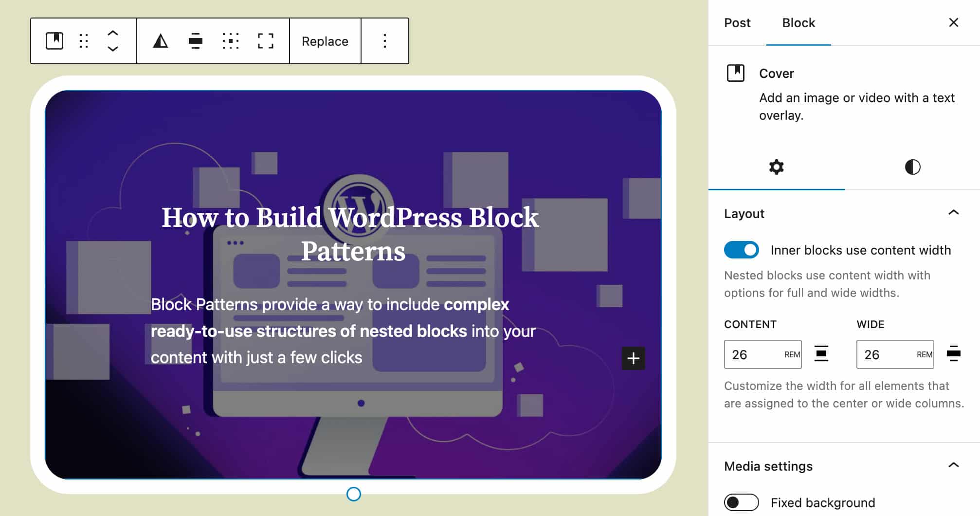This screenshot has height=516, width=980.
Task: Apply a duotone filter to the cover
Action: (x=161, y=41)
